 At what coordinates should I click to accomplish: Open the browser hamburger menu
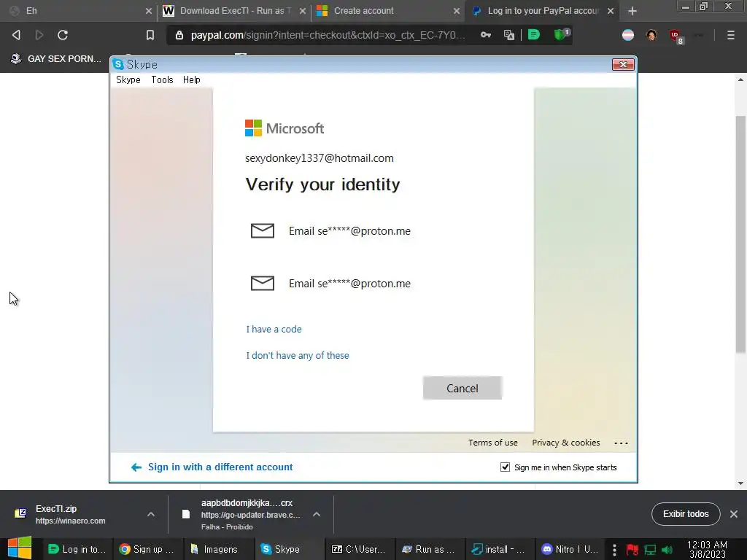731,35
